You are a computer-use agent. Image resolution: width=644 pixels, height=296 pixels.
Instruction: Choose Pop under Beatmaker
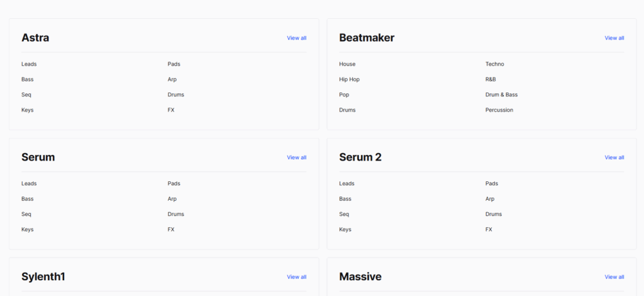point(344,94)
